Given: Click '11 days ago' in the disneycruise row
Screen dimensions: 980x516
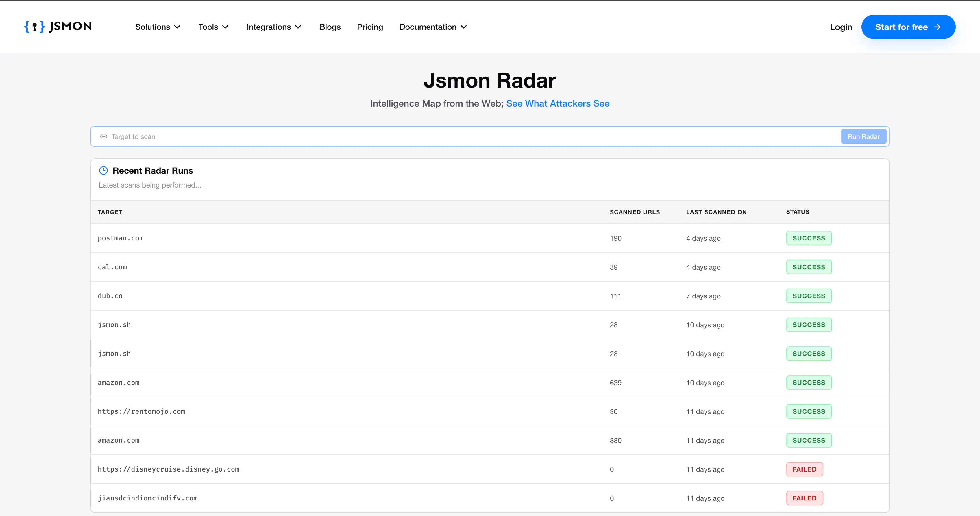Looking at the screenshot, I should 705,469.
